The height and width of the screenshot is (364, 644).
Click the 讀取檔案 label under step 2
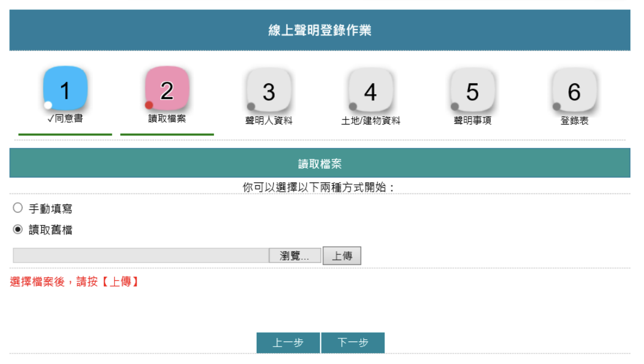(x=167, y=118)
